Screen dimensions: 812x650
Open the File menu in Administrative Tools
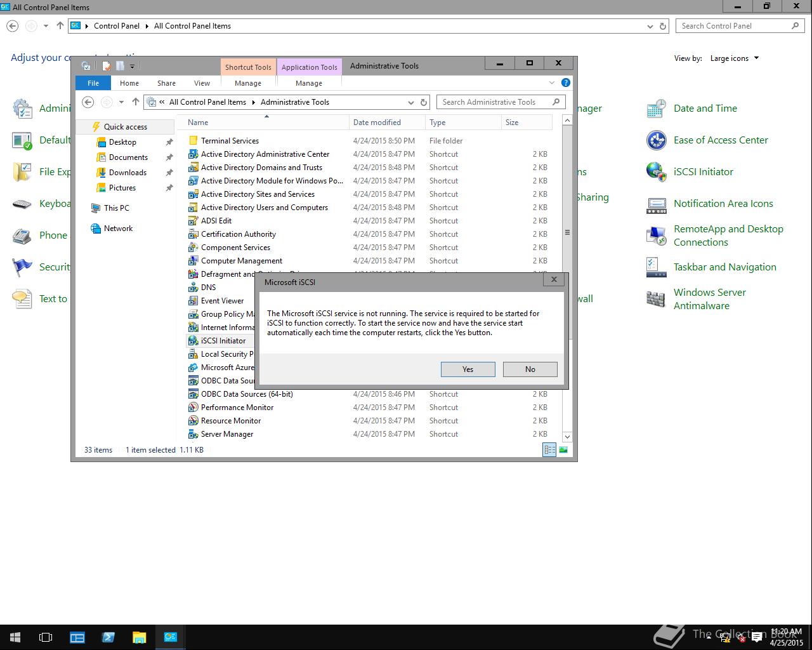pyautogui.click(x=93, y=83)
